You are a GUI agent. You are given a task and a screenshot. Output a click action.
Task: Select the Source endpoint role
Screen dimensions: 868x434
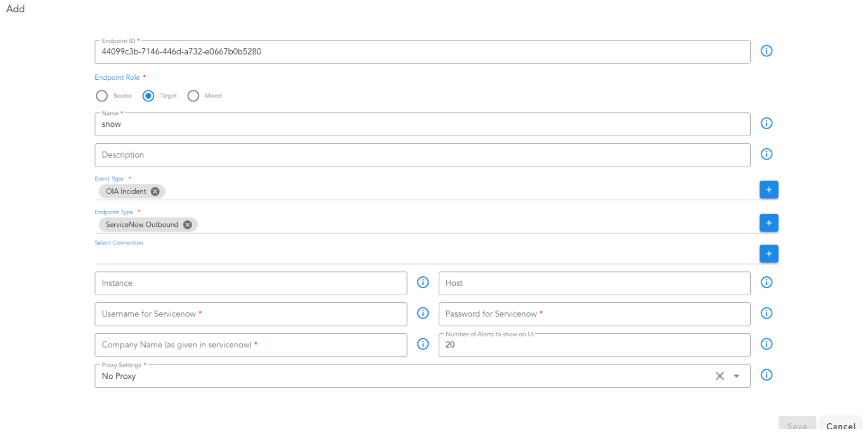(x=101, y=96)
